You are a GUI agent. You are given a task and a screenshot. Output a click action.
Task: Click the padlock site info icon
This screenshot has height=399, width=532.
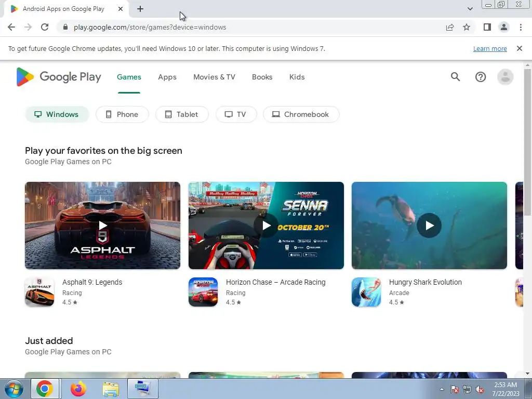pos(65,27)
